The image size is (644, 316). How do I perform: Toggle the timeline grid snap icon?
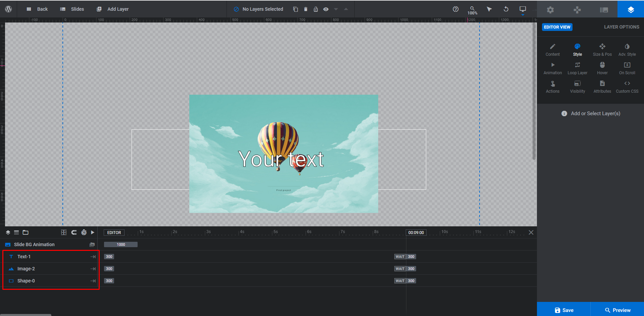pos(64,232)
